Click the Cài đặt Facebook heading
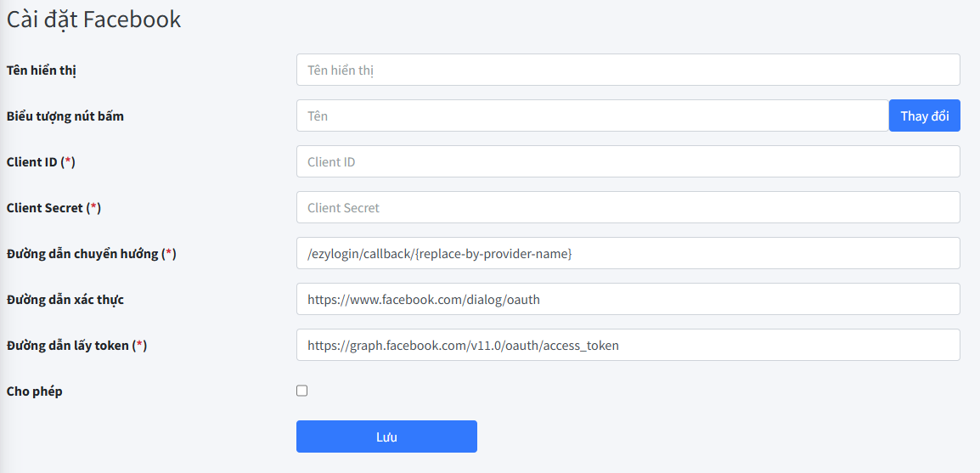 (x=93, y=20)
